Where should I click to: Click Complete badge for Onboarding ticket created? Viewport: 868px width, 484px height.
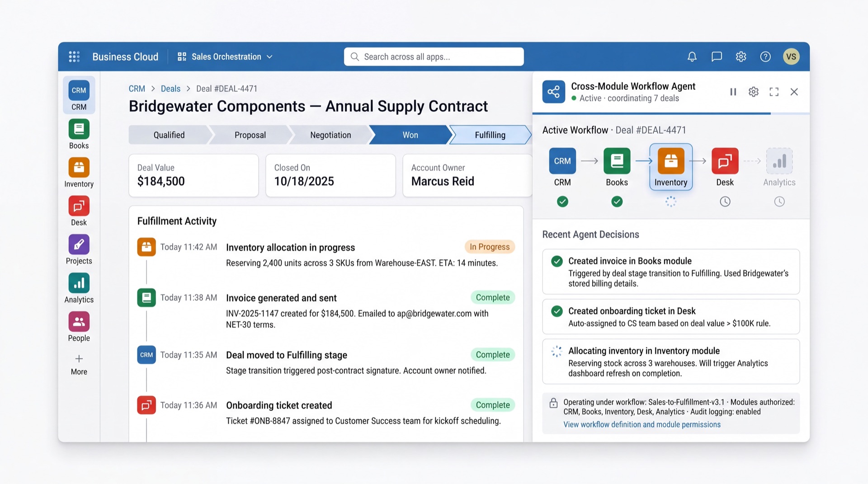click(x=493, y=405)
